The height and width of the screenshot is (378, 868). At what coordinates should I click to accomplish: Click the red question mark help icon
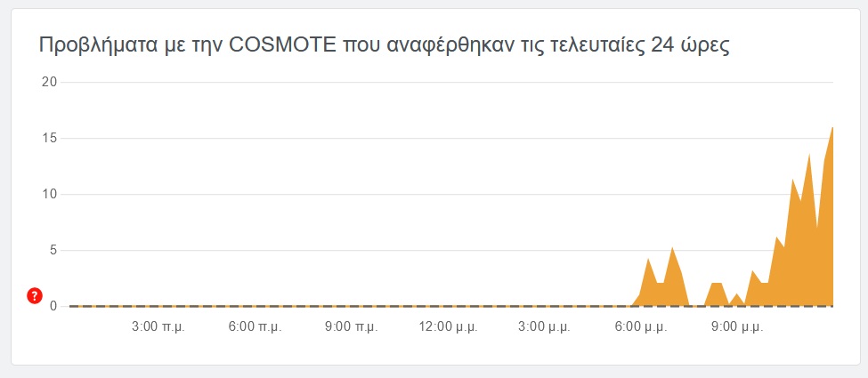(x=35, y=296)
